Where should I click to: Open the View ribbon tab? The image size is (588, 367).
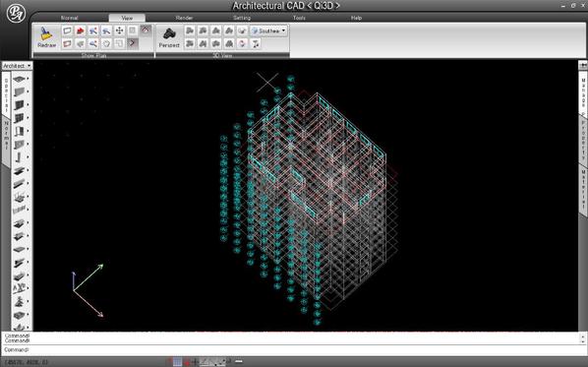click(x=127, y=18)
